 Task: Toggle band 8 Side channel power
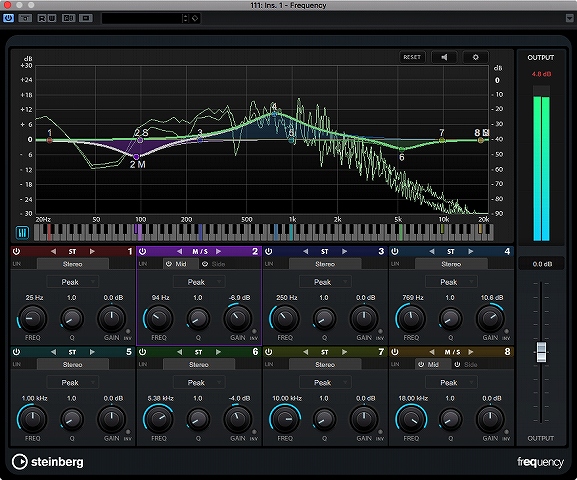(x=457, y=364)
